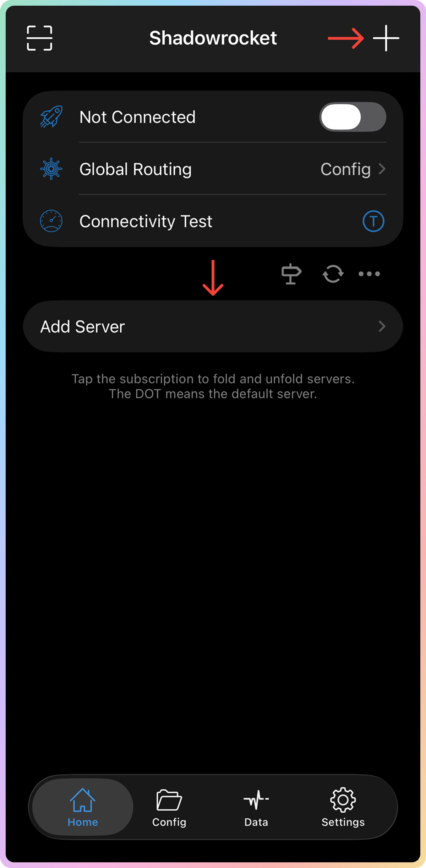
Task: Click the plus icon to add server
Action: click(386, 38)
